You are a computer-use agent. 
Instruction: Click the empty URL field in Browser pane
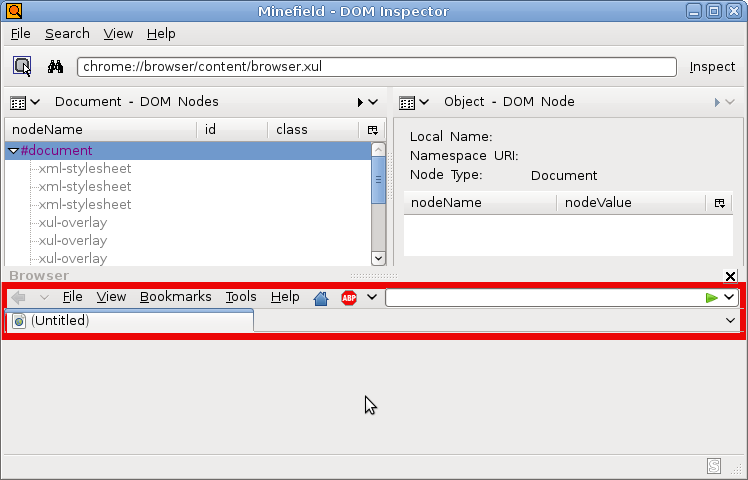click(x=544, y=298)
